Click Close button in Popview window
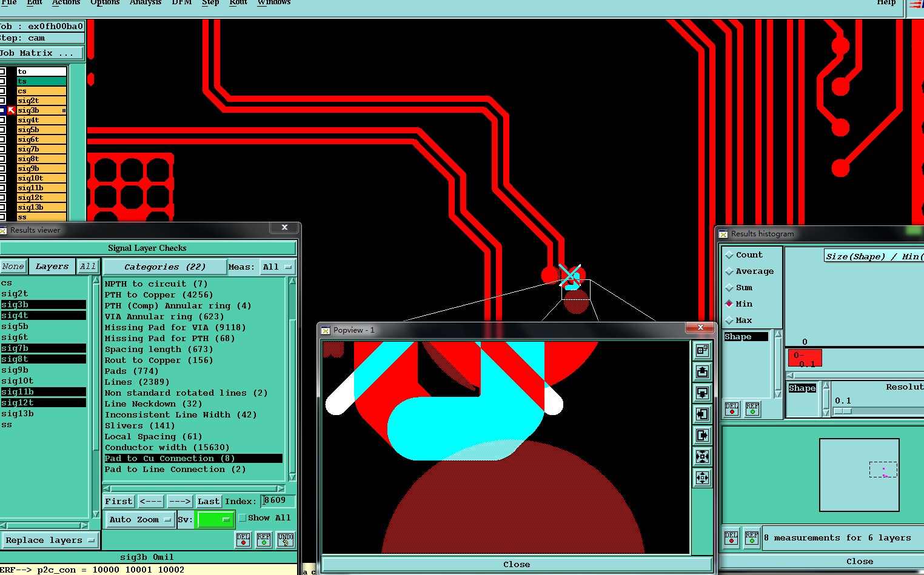 pyautogui.click(x=517, y=564)
